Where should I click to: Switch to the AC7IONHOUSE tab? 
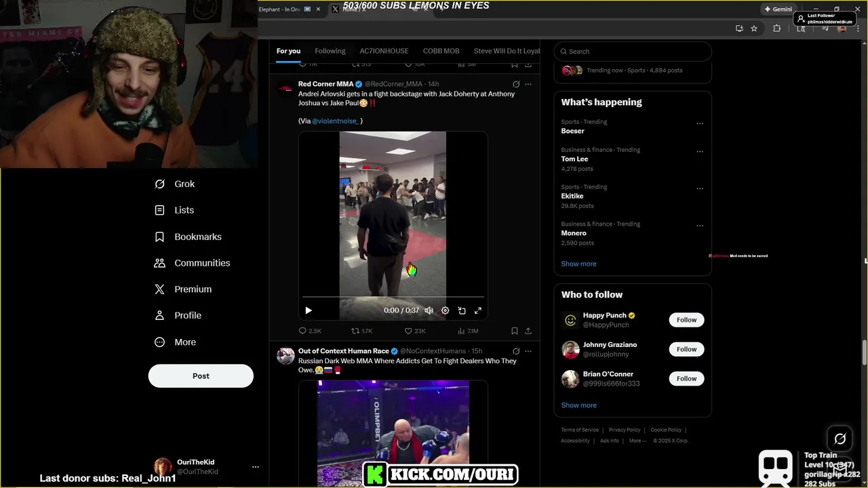[x=384, y=51]
